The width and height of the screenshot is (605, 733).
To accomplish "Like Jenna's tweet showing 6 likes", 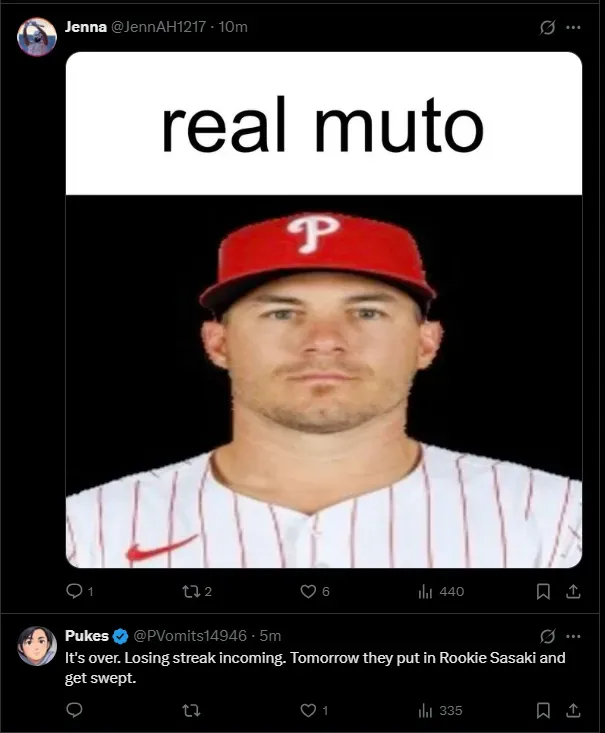I will pyautogui.click(x=308, y=591).
